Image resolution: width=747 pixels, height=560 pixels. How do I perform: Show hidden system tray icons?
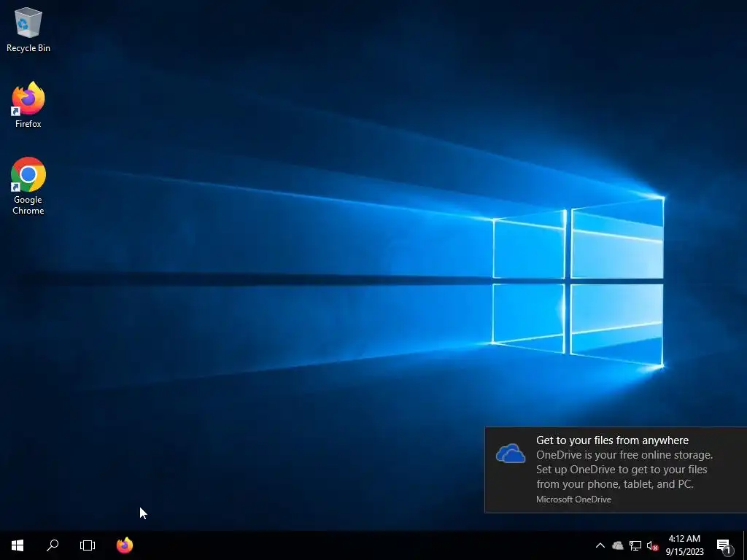pyautogui.click(x=600, y=545)
